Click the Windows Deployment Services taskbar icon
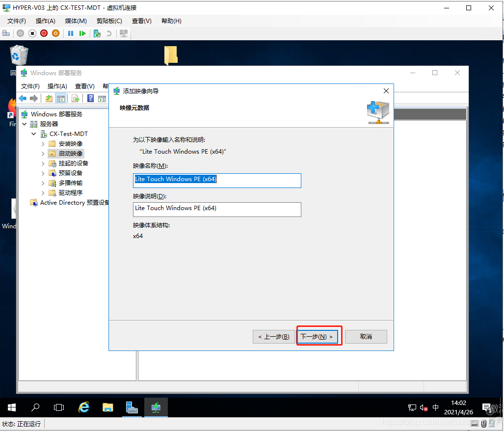 156,407
